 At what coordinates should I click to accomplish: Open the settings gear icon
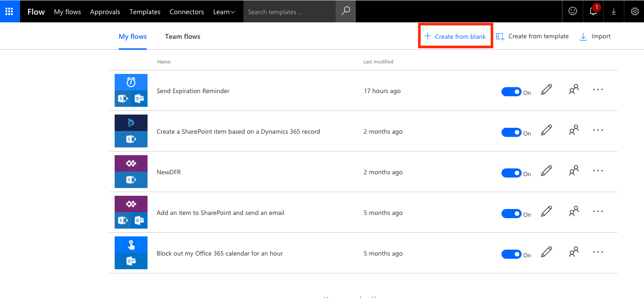pos(634,11)
